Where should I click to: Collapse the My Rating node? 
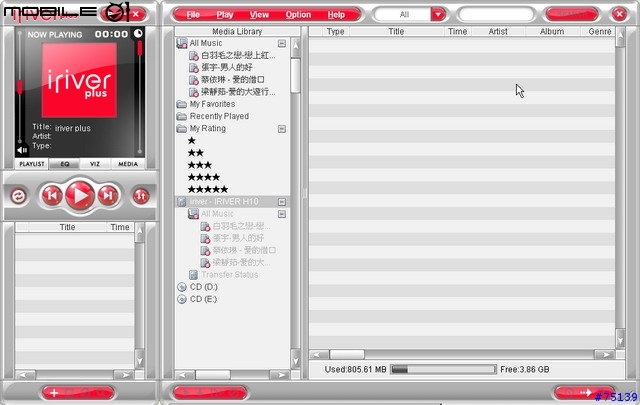282,129
